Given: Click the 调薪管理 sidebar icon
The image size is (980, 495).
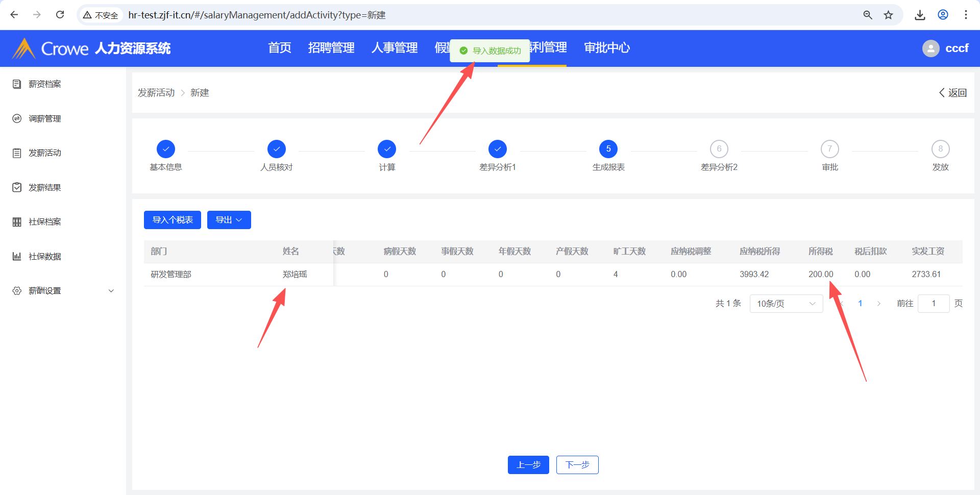Looking at the screenshot, I should (x=17, y=118).
